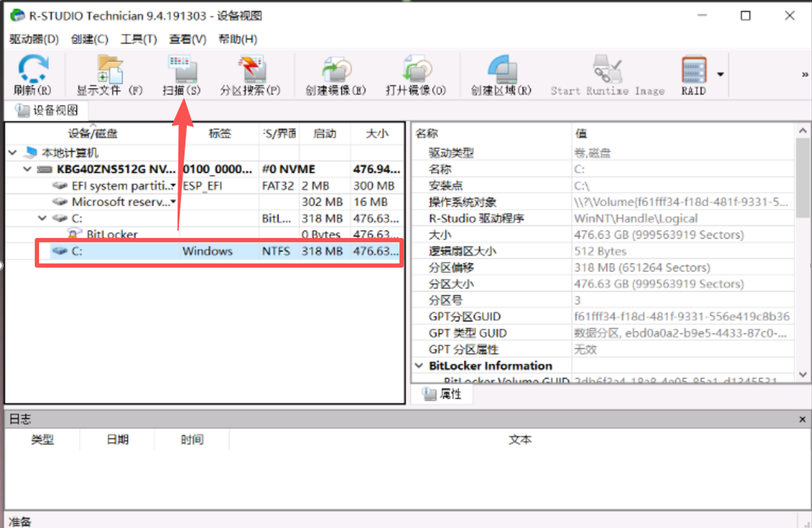This screenshot has height=528, width=812.
Task: Select the 安装点 property row
Action: [x=603, y=185]
